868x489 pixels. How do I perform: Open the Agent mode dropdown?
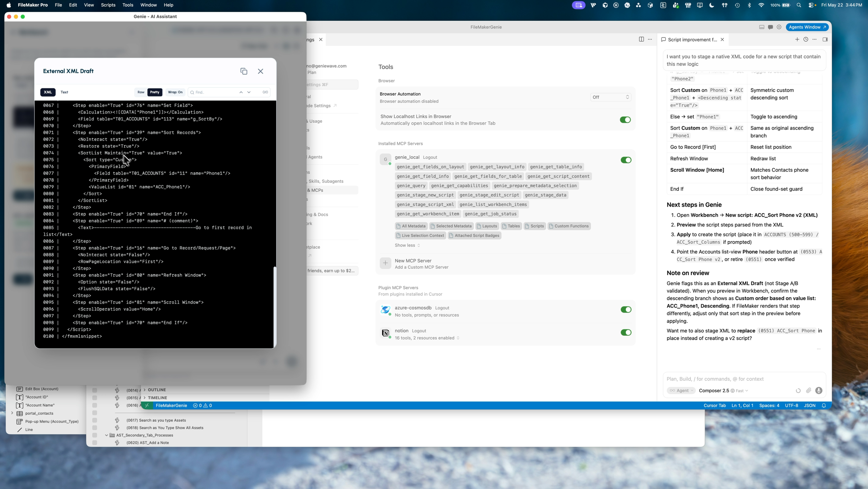681,391
